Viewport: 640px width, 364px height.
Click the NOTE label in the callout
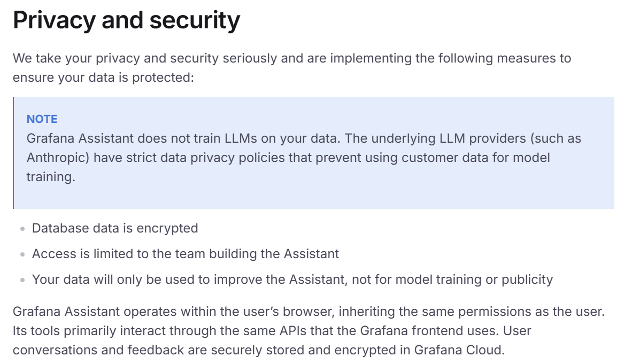[42, 119]
